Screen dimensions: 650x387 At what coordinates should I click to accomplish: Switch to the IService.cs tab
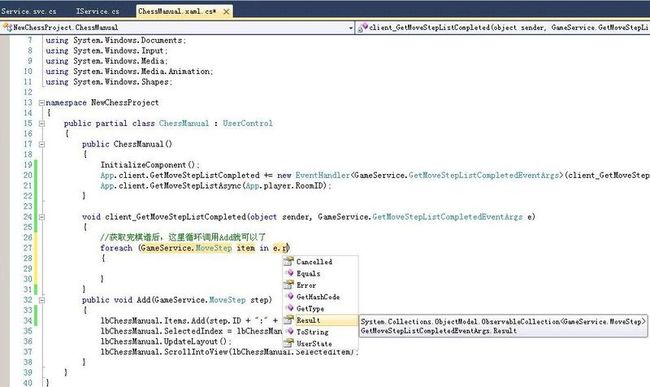pyautogui.click(x=98, y=11)
